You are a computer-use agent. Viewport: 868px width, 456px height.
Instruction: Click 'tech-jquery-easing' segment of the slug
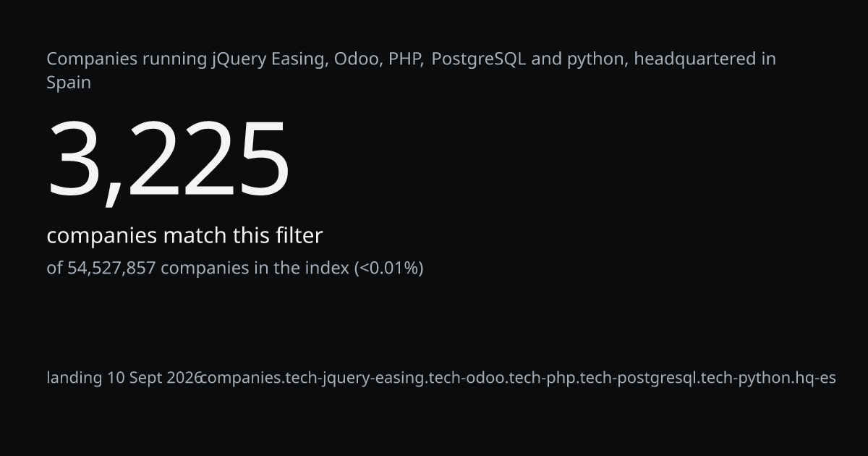(x=356, y=378)
